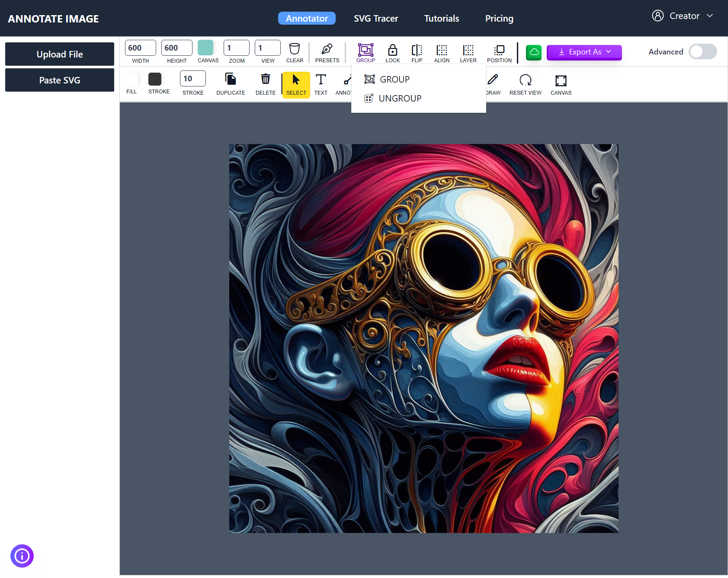Switch to the SVG Tracer tab
Image resolution: width=728 pixels, height=578 pixels.
point(375,18)
